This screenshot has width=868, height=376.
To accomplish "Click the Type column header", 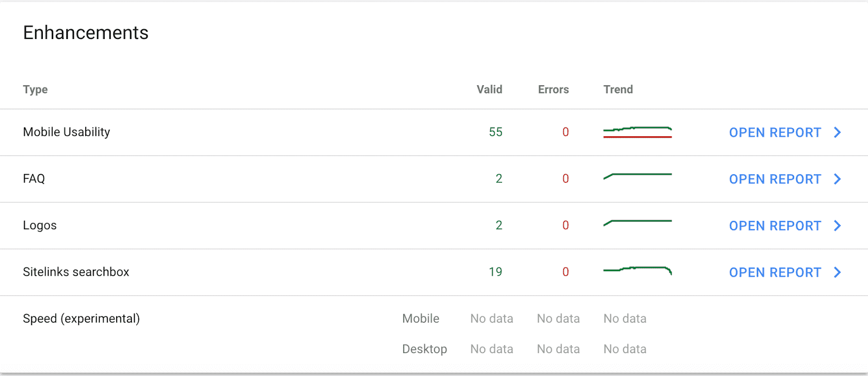I will (x=35, y=90).
